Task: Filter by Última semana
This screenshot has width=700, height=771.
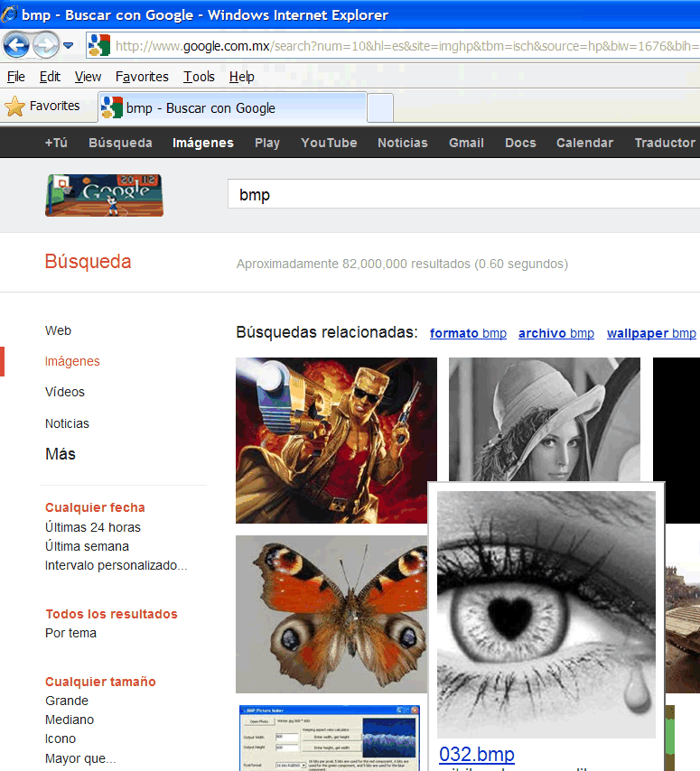Action: tap(87, 546)
